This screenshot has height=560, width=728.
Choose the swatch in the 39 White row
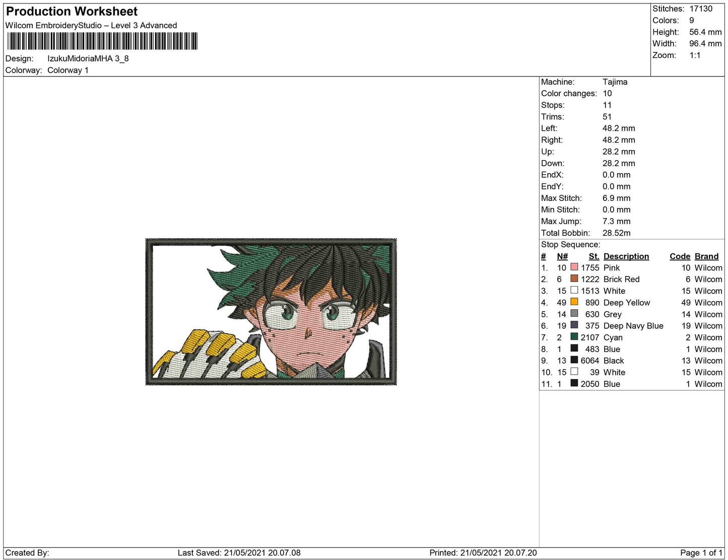pyautogui.click(x=574, y=371)
